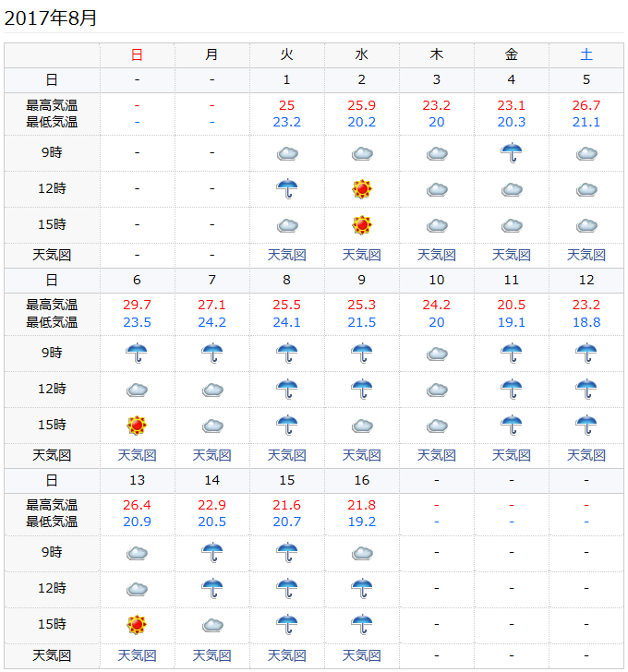Click the umbrella icon for August 12 at 15時
Image resolution: width=628 pixels, height=672 pixels.
[x=586, y=426]
